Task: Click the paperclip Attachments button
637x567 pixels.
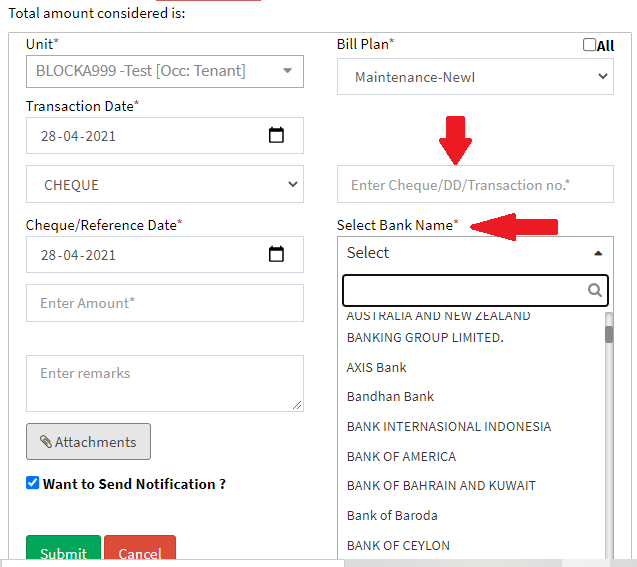Action: (x=88, y=442)
